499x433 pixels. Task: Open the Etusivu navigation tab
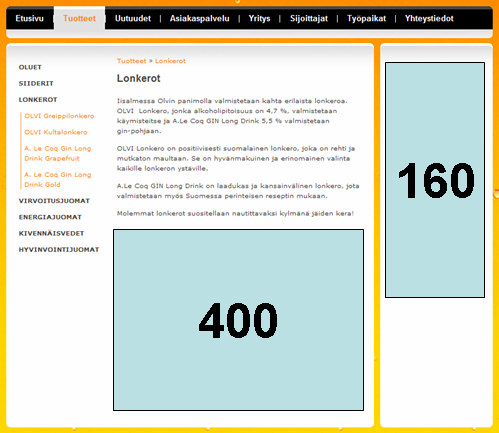pyautogui.click(x=29, y=19)
